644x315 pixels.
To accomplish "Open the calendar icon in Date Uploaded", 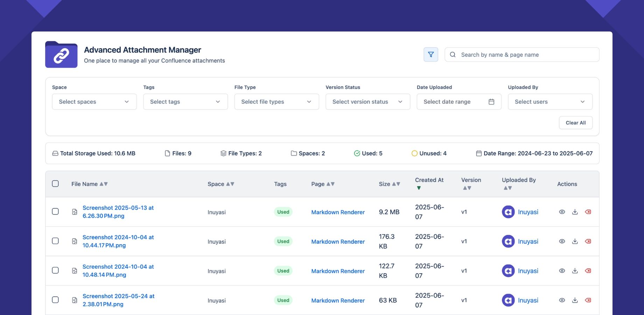I will pyautogui.click(x=491, y=102).
